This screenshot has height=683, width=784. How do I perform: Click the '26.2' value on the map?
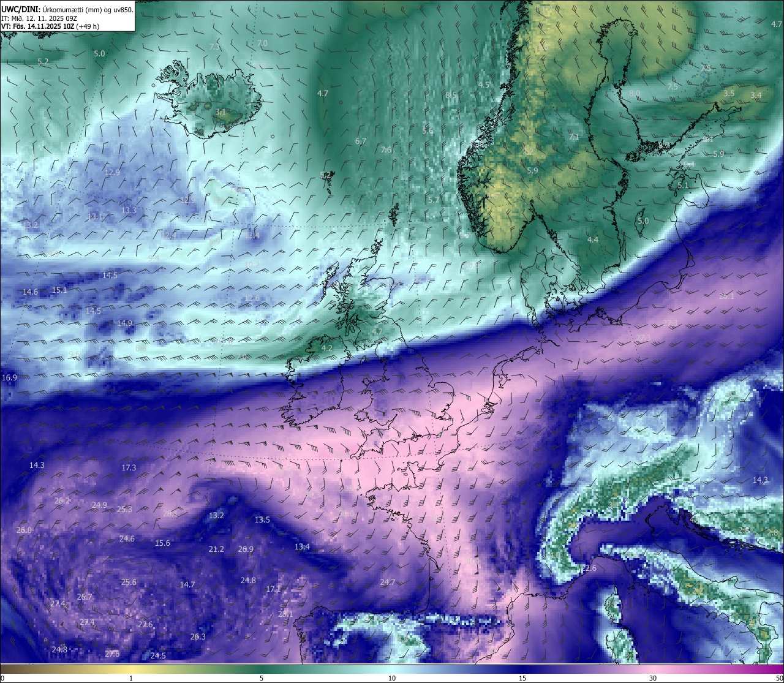tap(62, 501)
